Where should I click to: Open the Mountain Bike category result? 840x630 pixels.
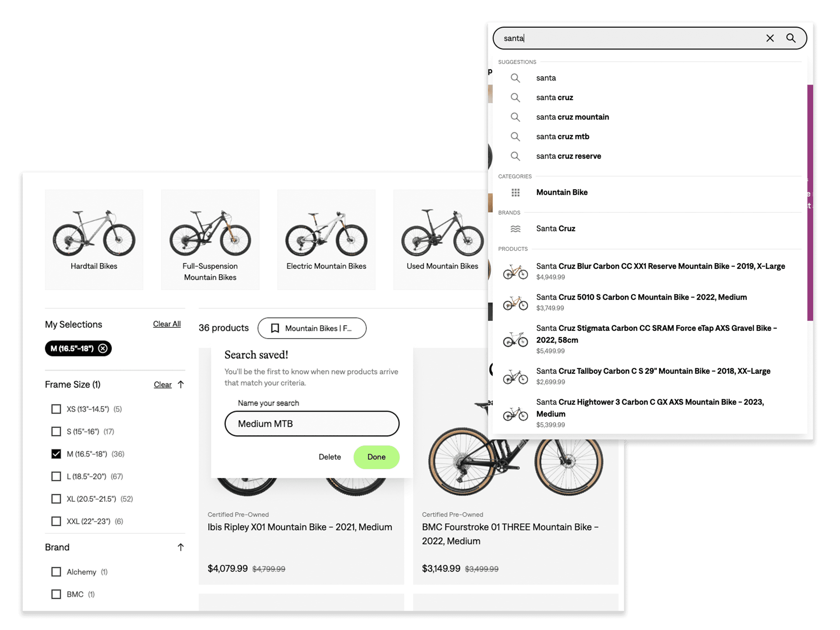click(x=562, y=192)
